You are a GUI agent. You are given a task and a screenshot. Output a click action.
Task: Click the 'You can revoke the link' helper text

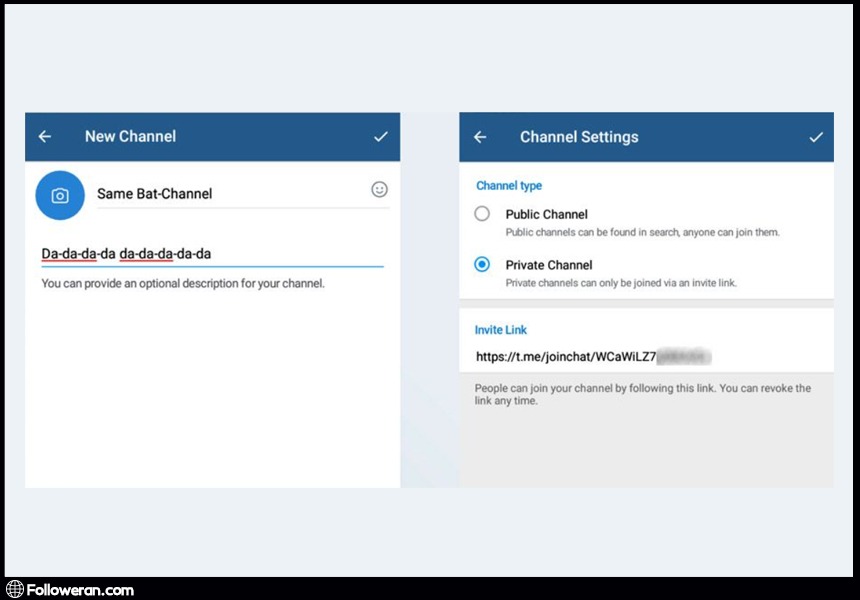click(642, 394)
